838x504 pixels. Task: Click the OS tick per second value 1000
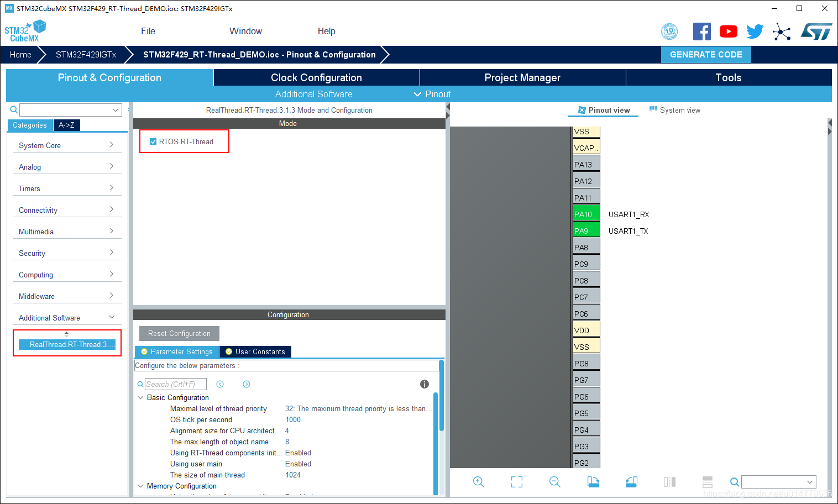[293, 419]
